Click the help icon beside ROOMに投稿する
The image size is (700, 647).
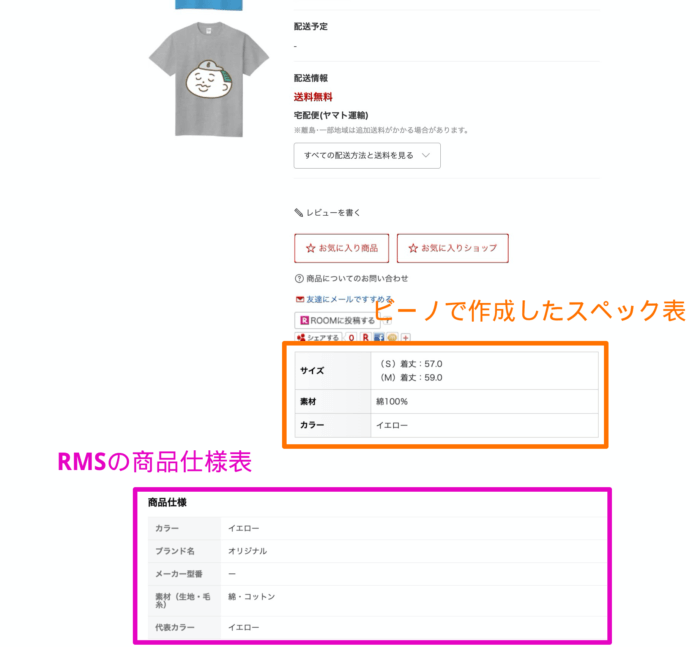pyautogui.click(x=388, y=320)
